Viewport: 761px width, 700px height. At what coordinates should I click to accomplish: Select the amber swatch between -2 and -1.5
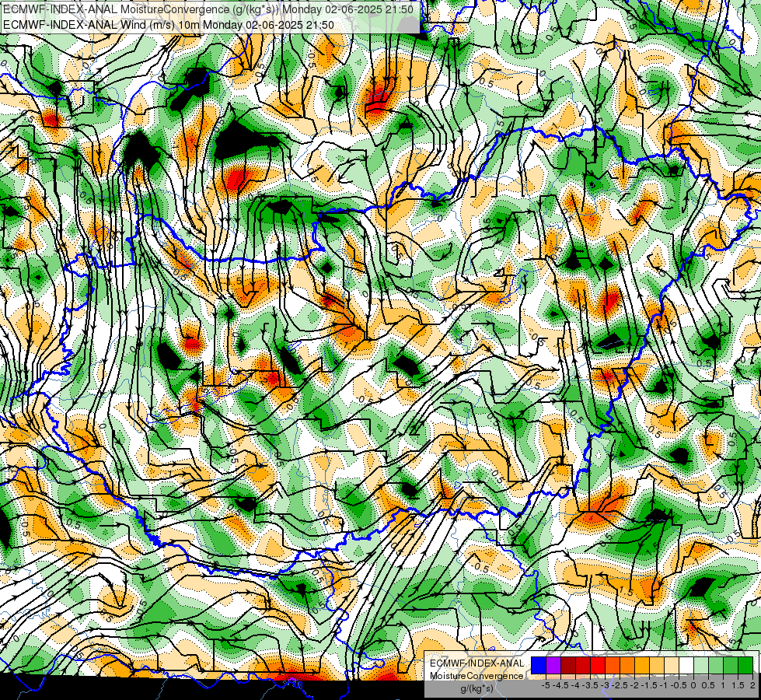click(x=642, y=666)
